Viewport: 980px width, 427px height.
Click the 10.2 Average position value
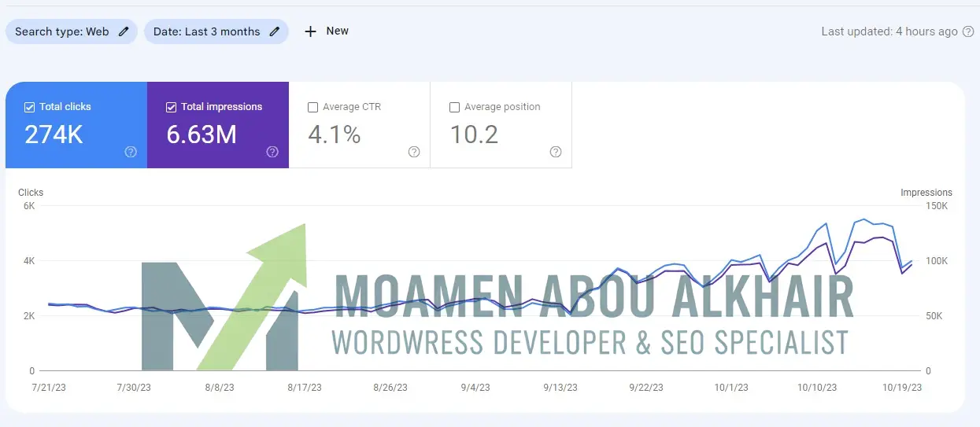click(x=474, y=134)
